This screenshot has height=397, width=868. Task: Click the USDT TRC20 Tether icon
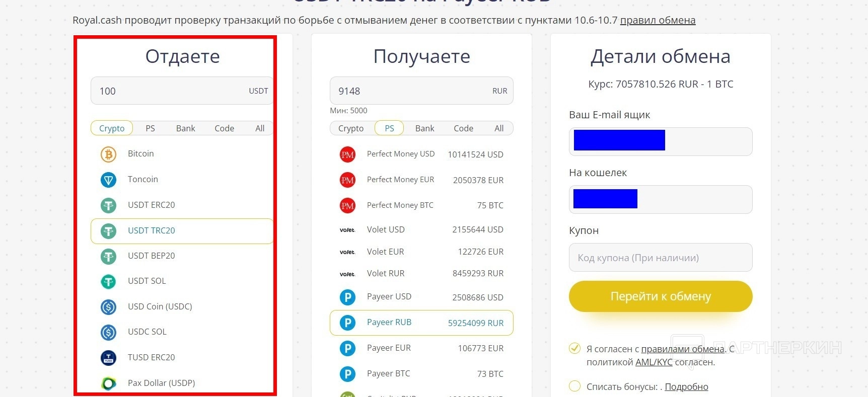(108, 231)
